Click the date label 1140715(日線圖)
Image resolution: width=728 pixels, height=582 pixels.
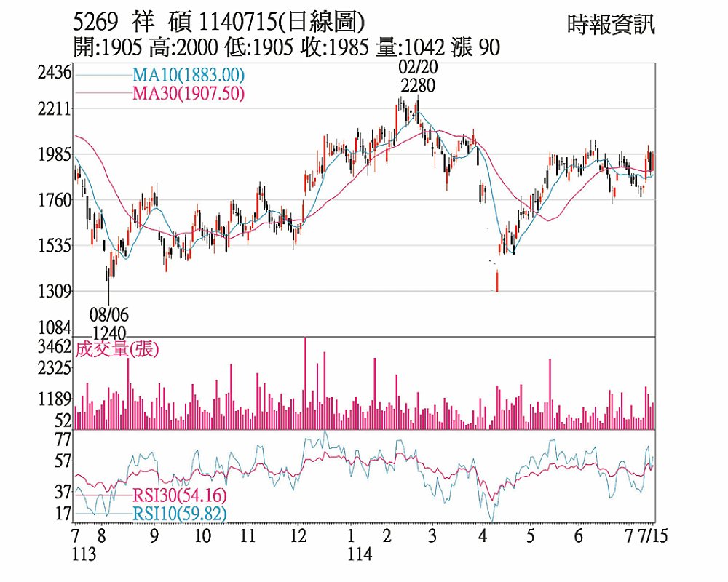[281, 22]
